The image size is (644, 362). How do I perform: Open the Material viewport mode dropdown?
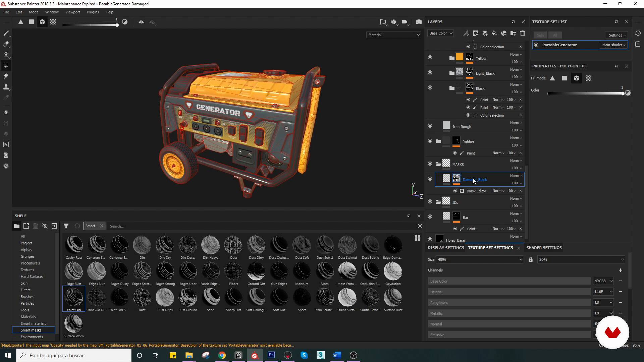click(x=394, y=35)
